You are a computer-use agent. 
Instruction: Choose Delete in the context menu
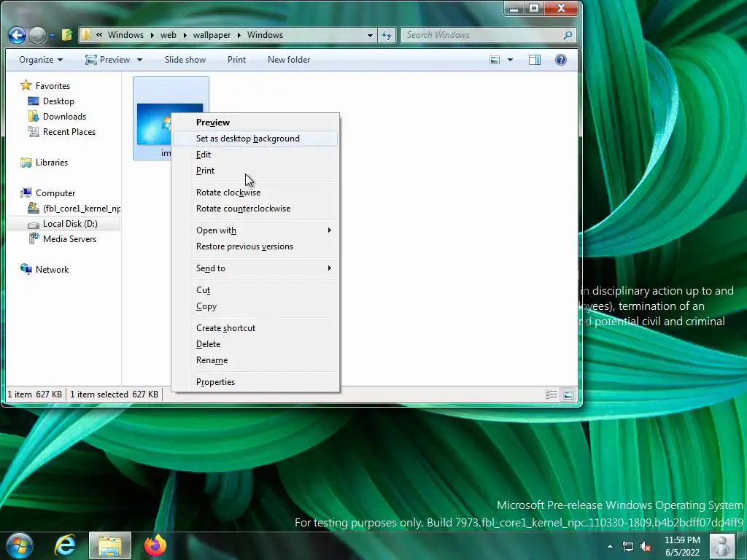click(x=255, y=344)
